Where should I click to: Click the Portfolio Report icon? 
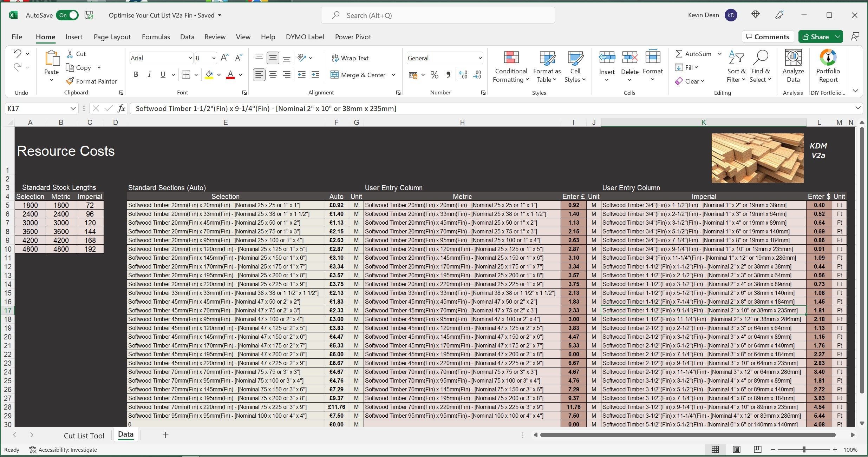coord(828,67)
